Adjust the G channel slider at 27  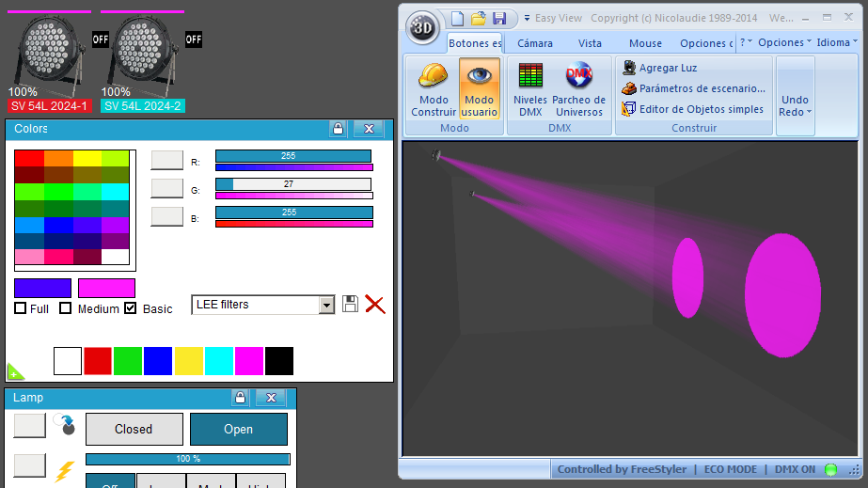(x=293, y=184)
